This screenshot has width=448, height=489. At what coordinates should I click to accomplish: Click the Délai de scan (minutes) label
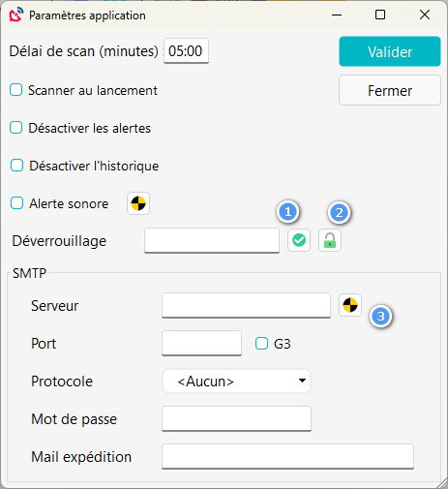pyautogui.click(x=84, y=51)
